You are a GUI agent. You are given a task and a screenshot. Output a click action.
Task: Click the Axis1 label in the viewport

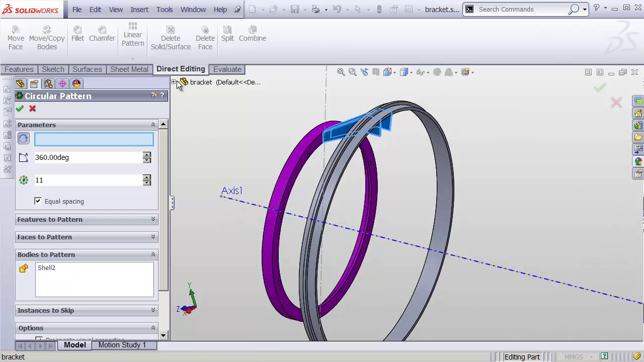point(232,191)
